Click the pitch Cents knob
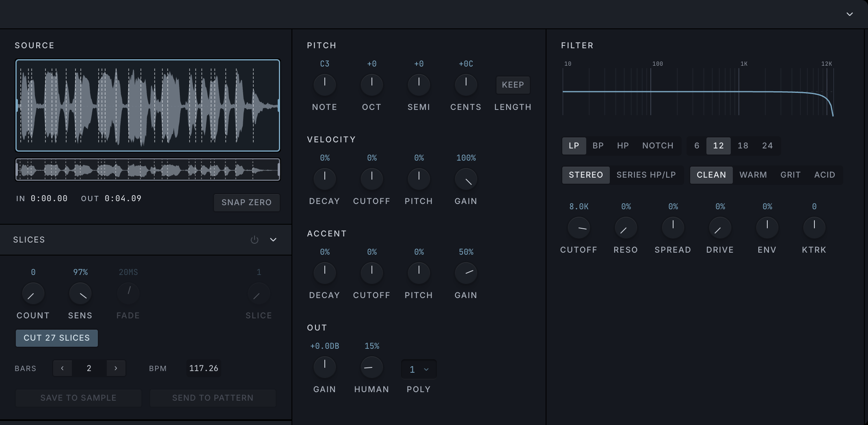The image size is (868, 425). [x=466, y=85]
